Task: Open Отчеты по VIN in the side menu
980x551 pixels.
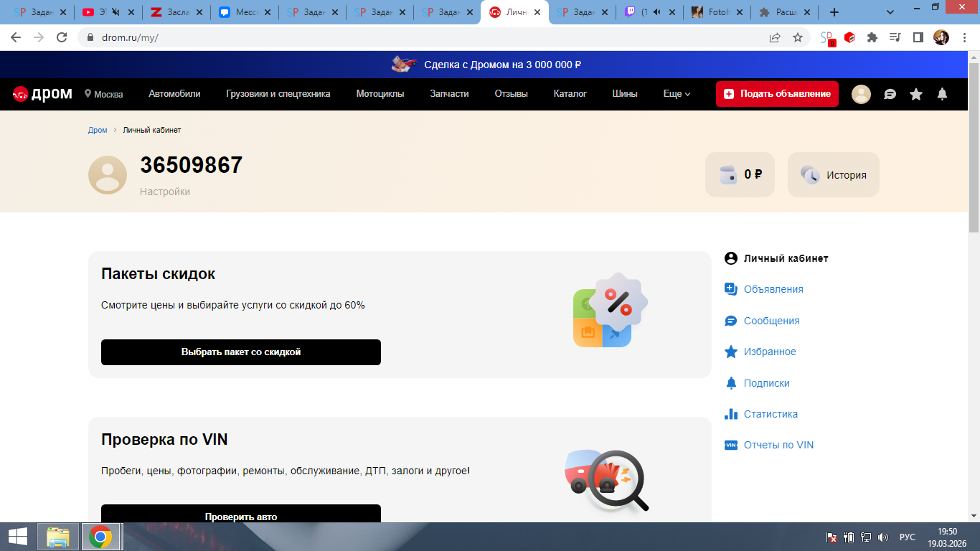Action: coord(769,445)
